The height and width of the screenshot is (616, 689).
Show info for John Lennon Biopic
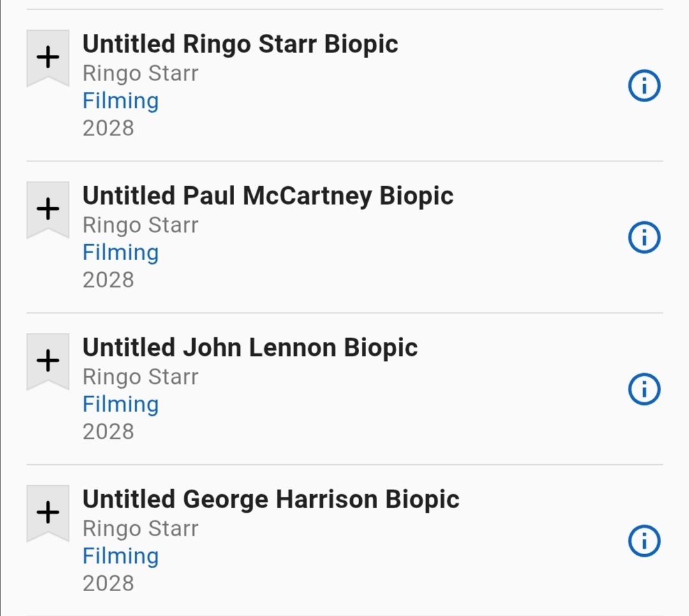point(644,390)
